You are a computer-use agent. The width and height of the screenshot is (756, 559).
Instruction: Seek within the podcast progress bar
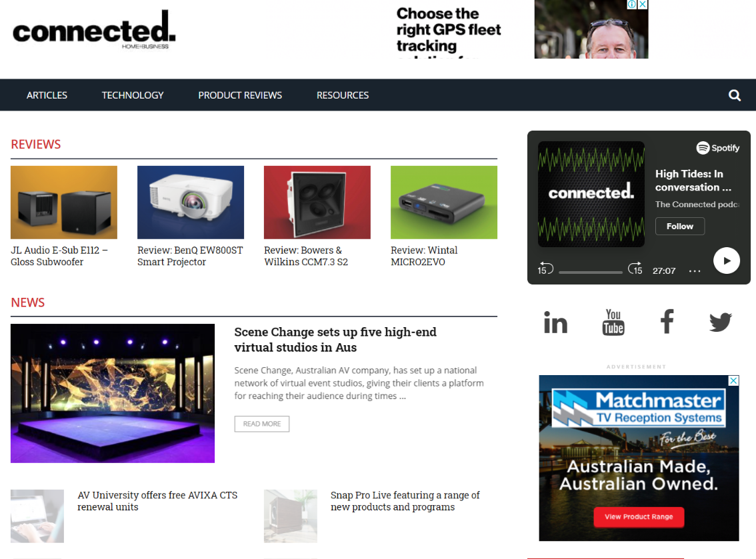(x=591, y=273)
